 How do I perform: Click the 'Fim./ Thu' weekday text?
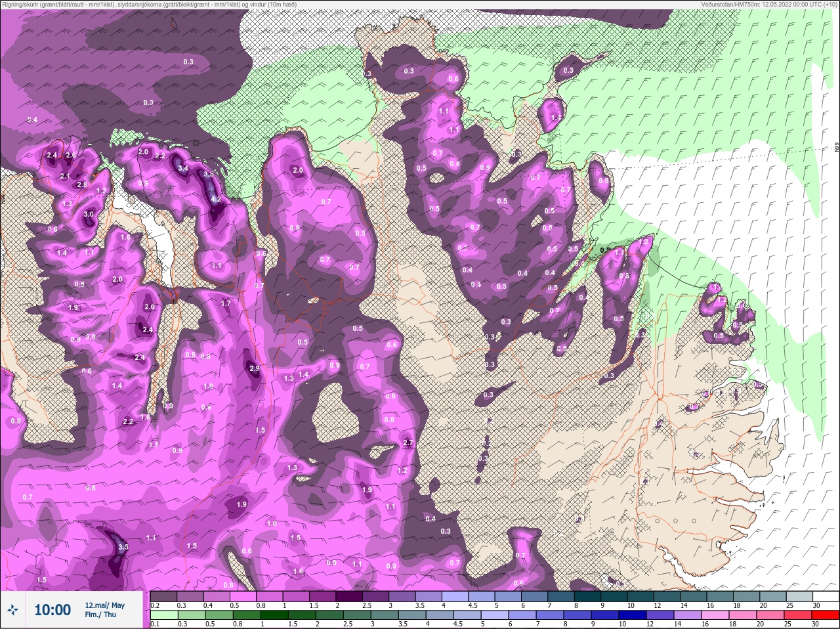(100, 615)
